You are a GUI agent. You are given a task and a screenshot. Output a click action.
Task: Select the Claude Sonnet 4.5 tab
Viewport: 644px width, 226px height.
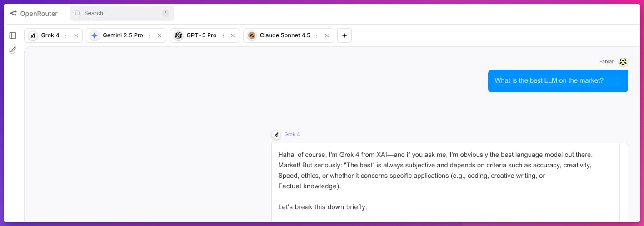(x=285, y=35)
